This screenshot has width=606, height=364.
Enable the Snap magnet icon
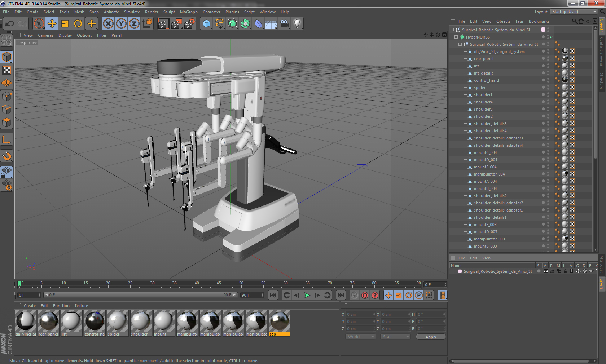click(6, 156)
